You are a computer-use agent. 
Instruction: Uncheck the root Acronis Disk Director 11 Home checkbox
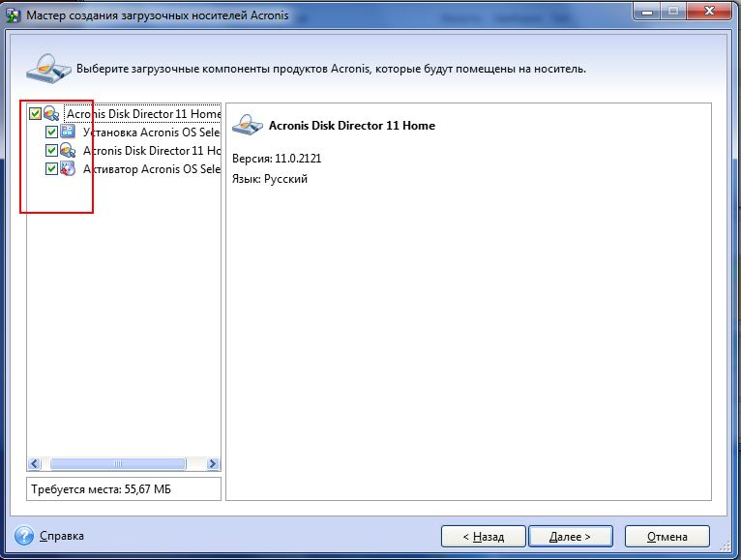coord(35,113)
